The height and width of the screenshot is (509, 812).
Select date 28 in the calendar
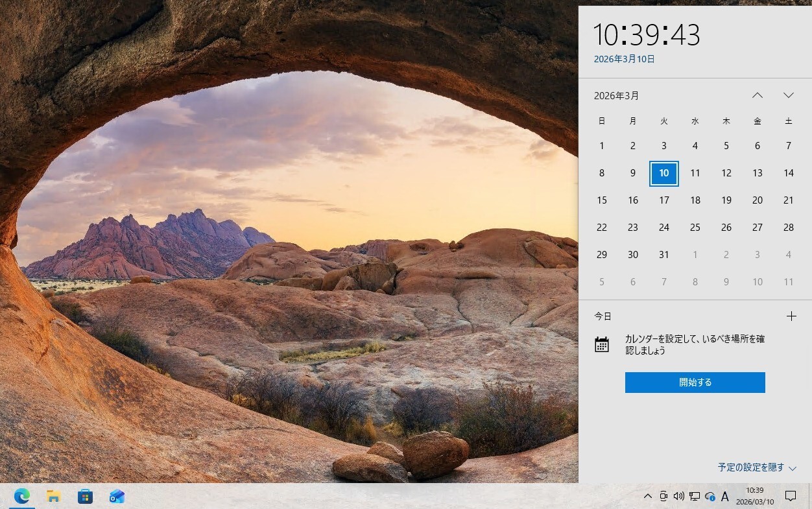(789, 228)
